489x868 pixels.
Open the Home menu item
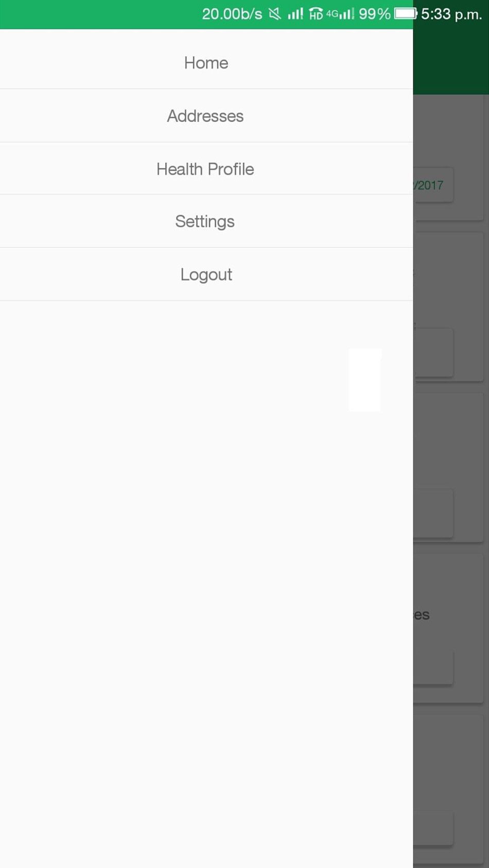point(206,62)
